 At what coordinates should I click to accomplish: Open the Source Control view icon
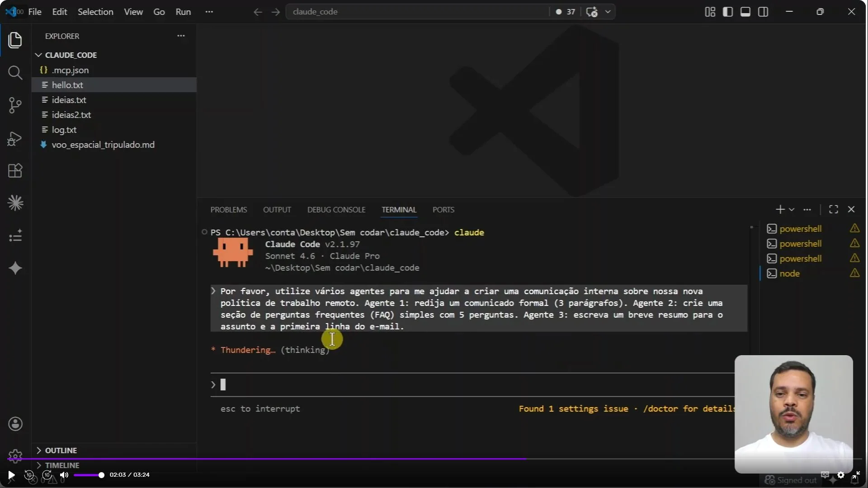[x=15, y=105]
